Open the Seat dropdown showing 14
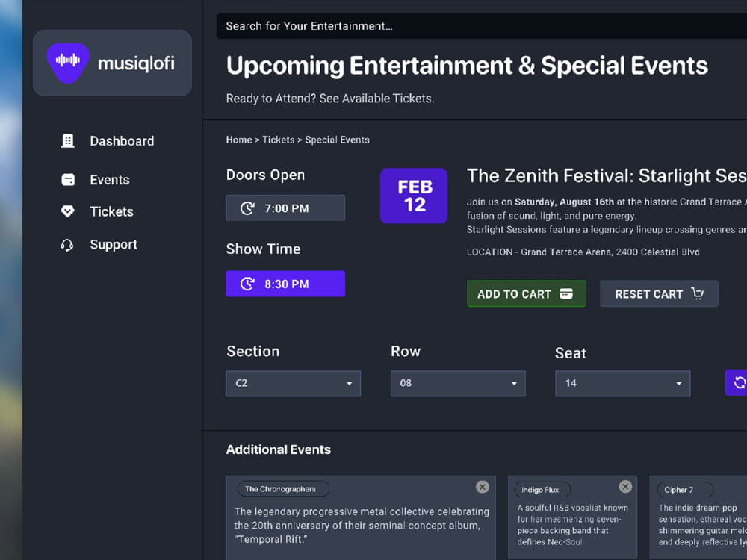Image resolution: width=747 pixels, height=560 pixels. (x=622, y=383)
